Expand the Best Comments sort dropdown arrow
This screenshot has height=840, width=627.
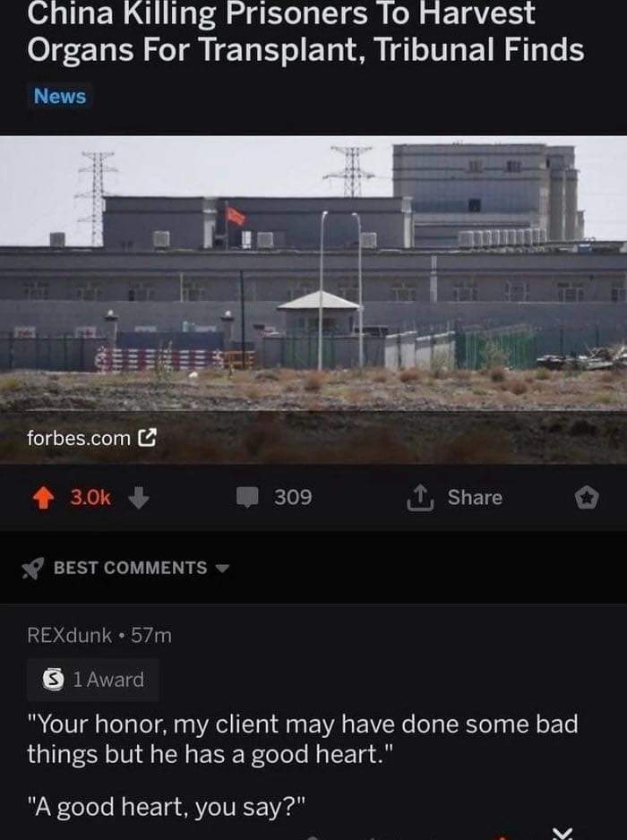tap(222, 568)
